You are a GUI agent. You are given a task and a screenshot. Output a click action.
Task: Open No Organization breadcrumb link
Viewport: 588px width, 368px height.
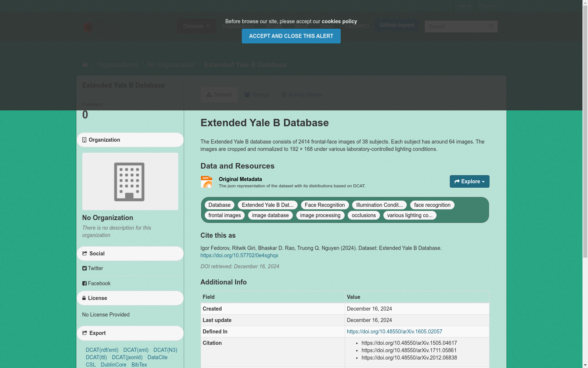click(171, 65)
